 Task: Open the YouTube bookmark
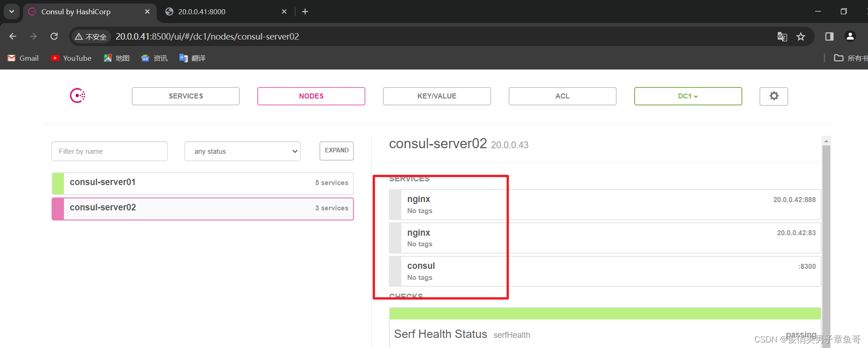coord(71,58)
